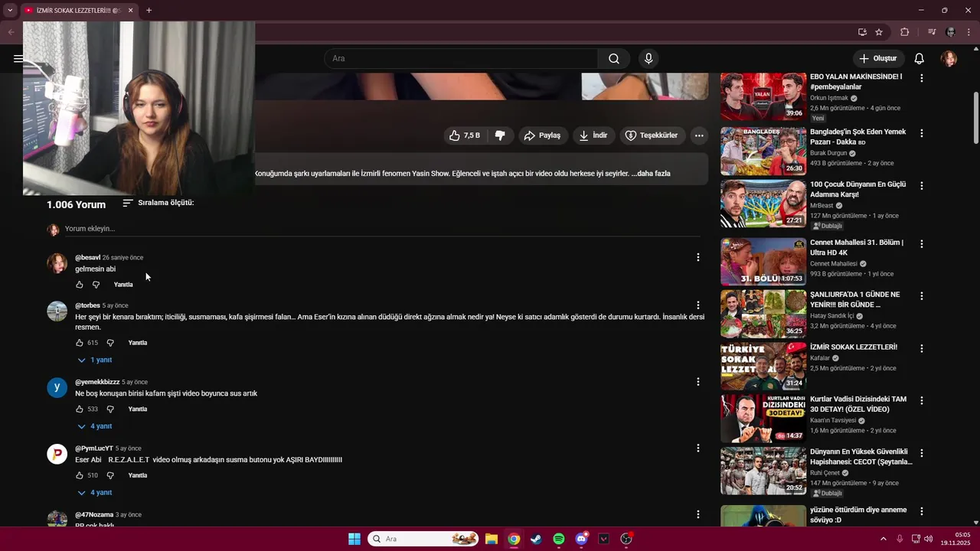
Task: Open the YouTube hamburger guide menu
Action: pos(18,59)
